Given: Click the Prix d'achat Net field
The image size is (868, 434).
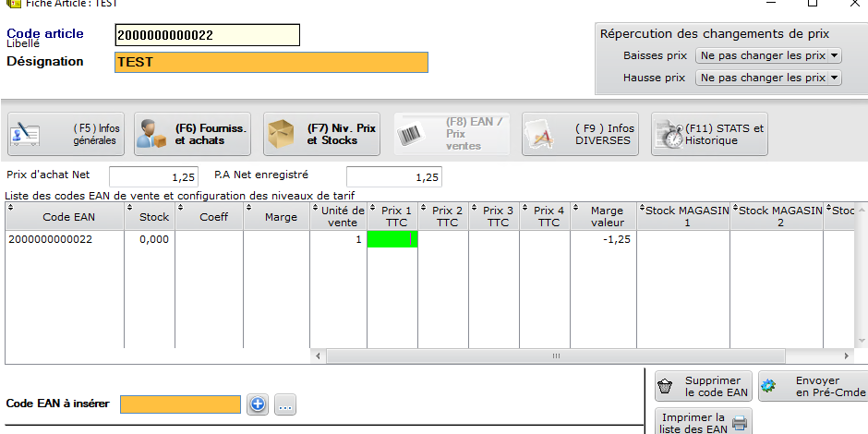Looking at the screenshot, I should (x=153, y=176).
